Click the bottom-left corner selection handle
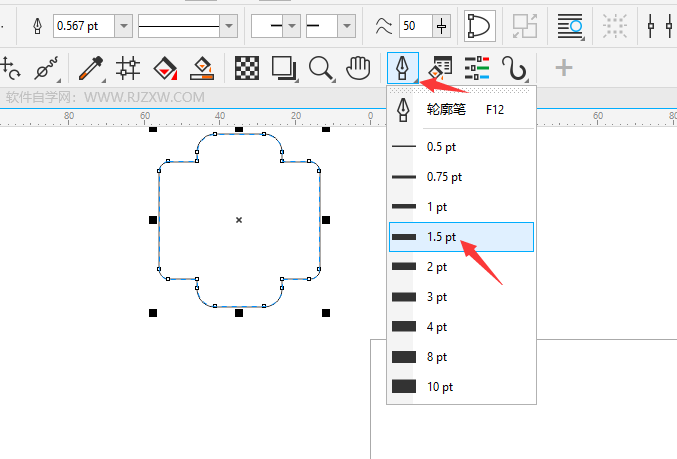The width and height of the screenshot is (677, 459). point(153,313)
